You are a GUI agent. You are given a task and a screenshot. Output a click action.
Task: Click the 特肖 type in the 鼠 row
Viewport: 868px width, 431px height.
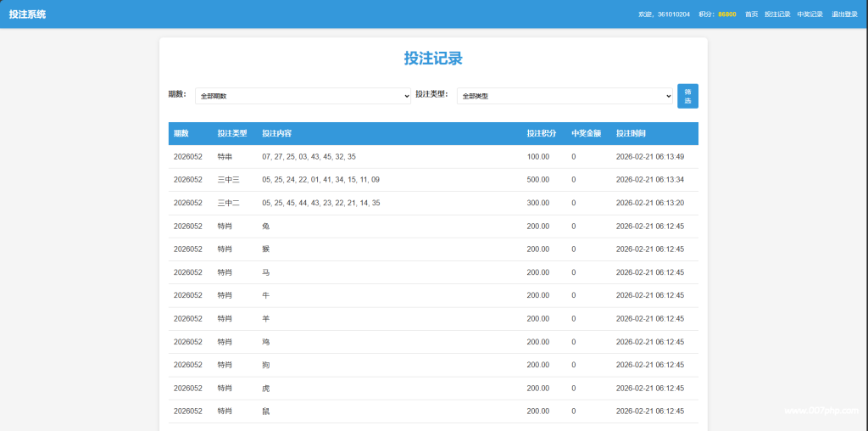coord(225,411)
